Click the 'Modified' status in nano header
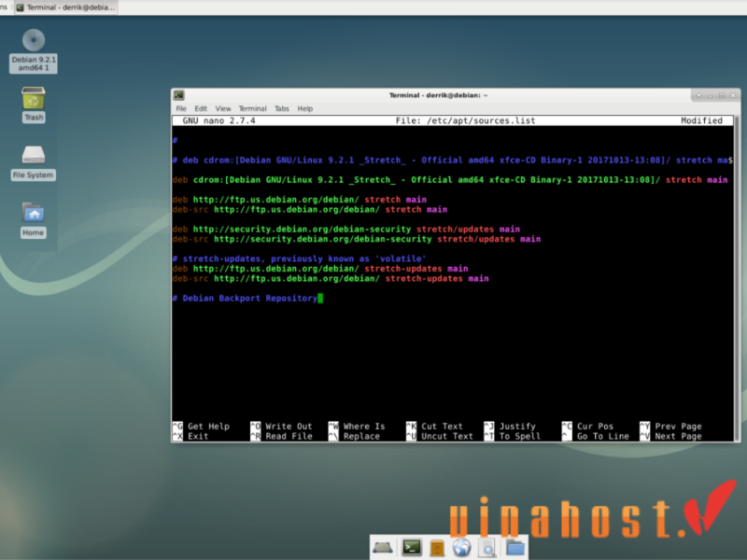747x560 pixels. (x=701, y=121)
